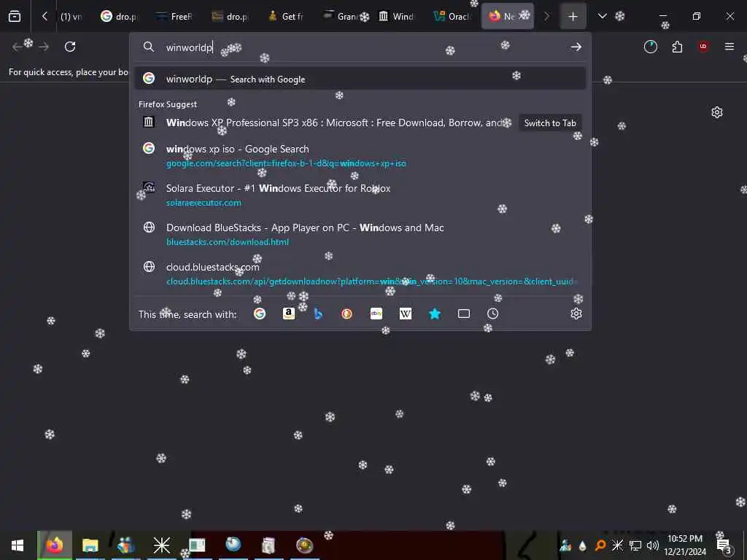Open the cloud.bluestacks.com suggestion

point(360,274)
